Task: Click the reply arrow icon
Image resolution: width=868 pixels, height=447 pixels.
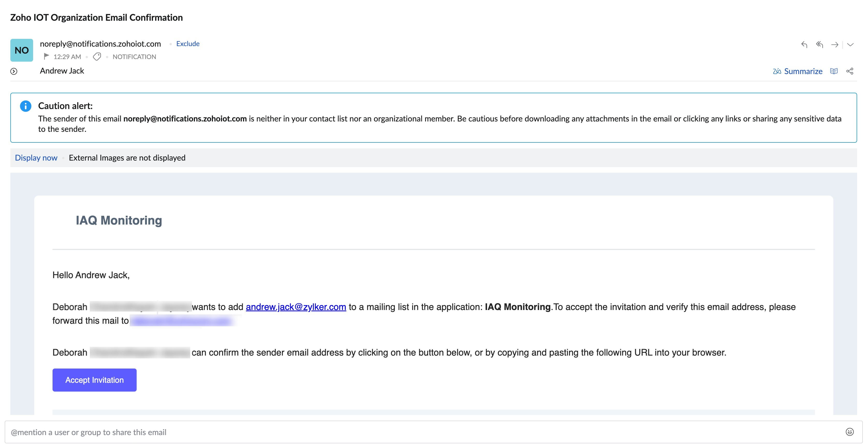Action: click(804, 45)
